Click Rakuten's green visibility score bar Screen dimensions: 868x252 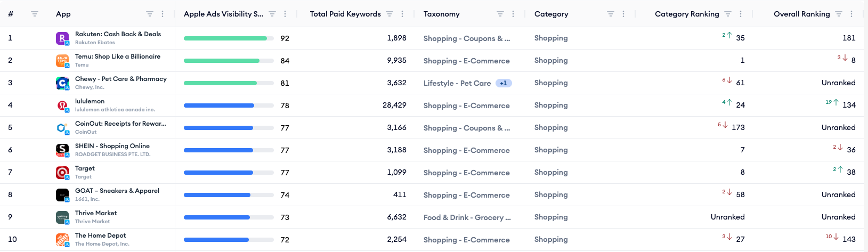click(x=225, y=38)
